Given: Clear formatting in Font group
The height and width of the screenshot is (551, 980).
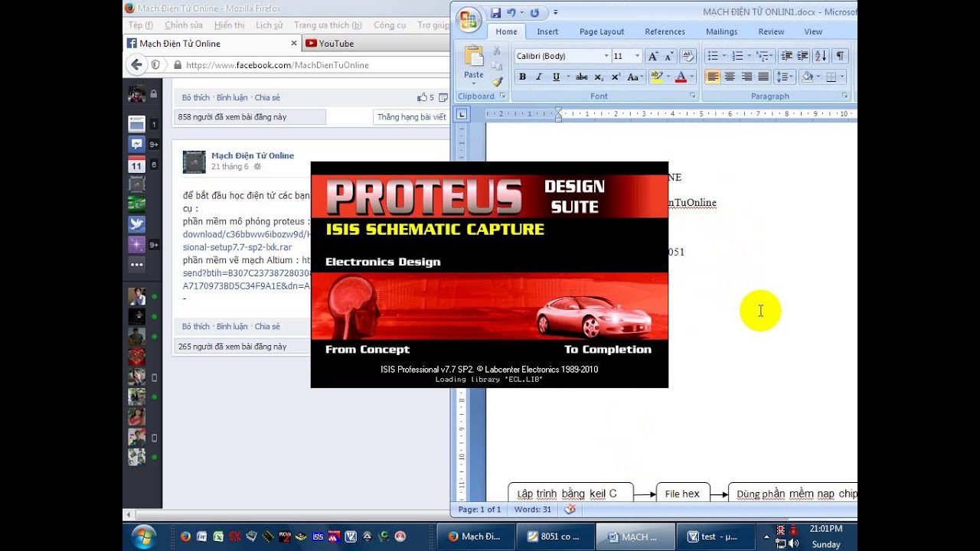Looking at the screenshot, I should point(688,56).
